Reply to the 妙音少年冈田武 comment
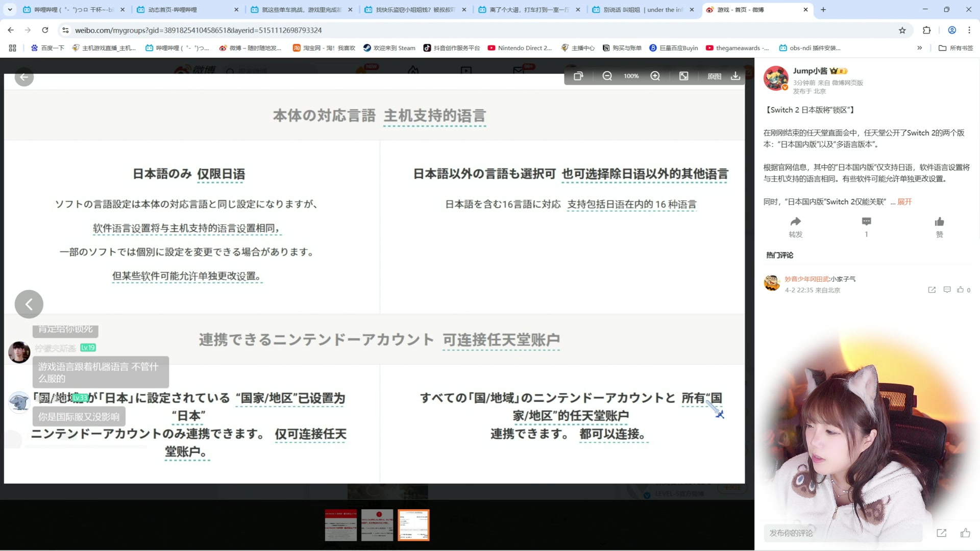Viewport: 980px width, 551px height. (947, 290)
